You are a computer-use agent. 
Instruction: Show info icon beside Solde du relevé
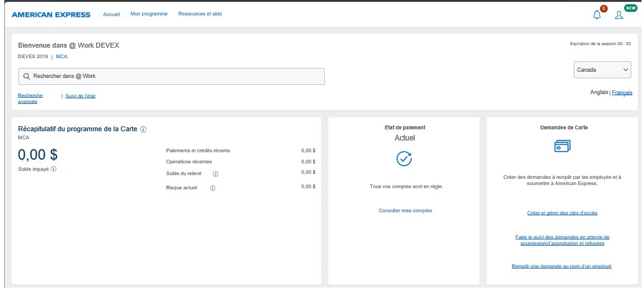pyautogui.click(x=215, y=175)
